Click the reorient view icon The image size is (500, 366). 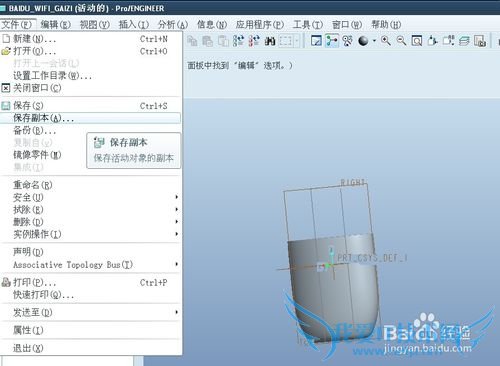(432, 41)
